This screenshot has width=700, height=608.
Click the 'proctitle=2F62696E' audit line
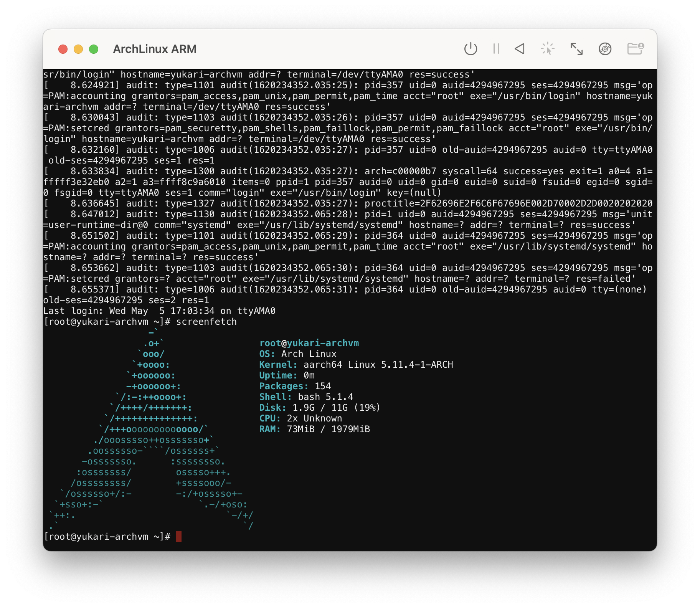pos(348,203)
